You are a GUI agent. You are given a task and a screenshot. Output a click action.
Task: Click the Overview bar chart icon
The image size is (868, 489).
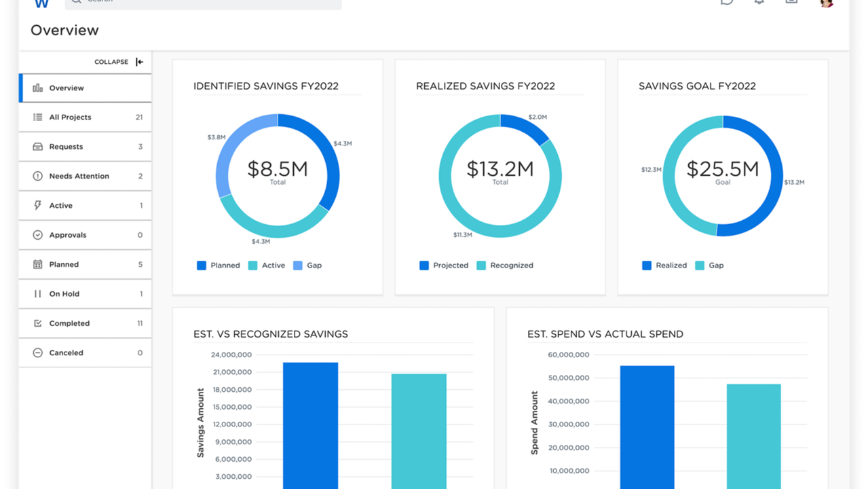[x=38, y=88]
